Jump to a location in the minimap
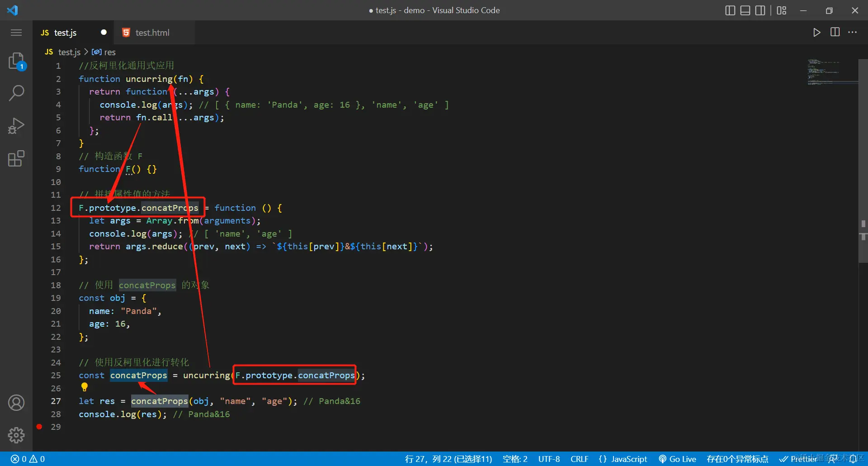Viewport: 868px width, 466px height. (x=832, y=71)
